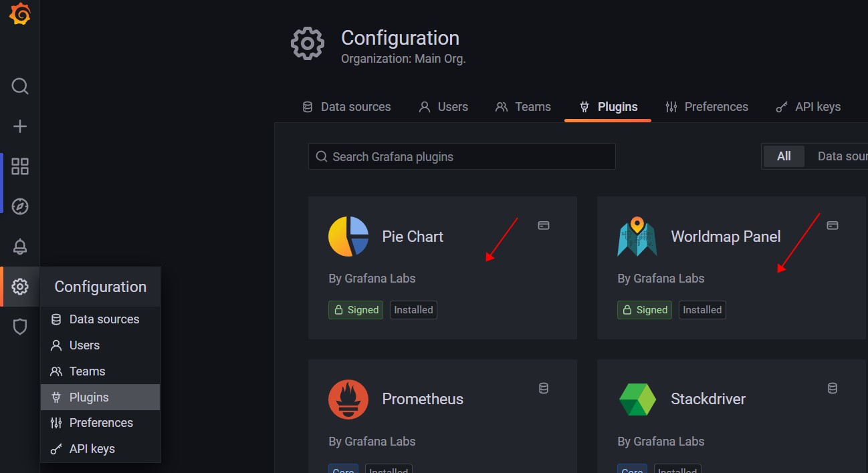Click the Signed badge on Worldmap Panel
Viewport: 868px width, 473px height.
pos(645,310)
